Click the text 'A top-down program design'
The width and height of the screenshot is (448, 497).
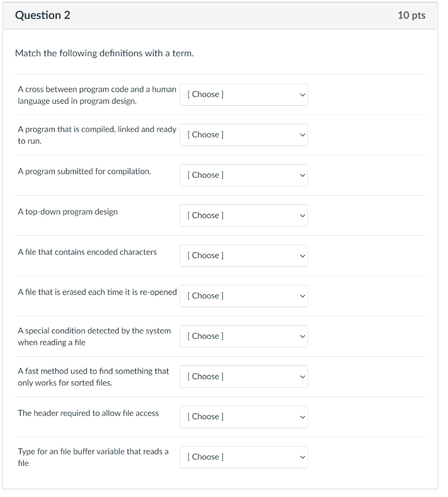[67, 212]
